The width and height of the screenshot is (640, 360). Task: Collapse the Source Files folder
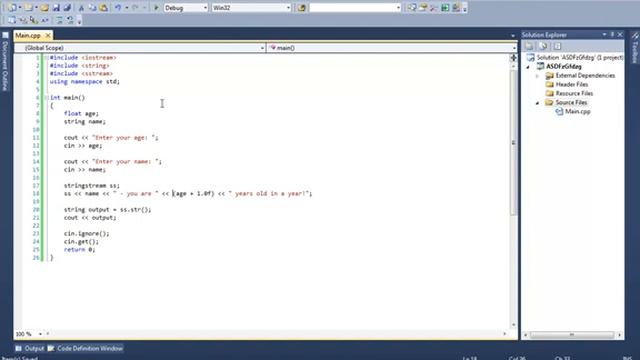click(538, 102)
